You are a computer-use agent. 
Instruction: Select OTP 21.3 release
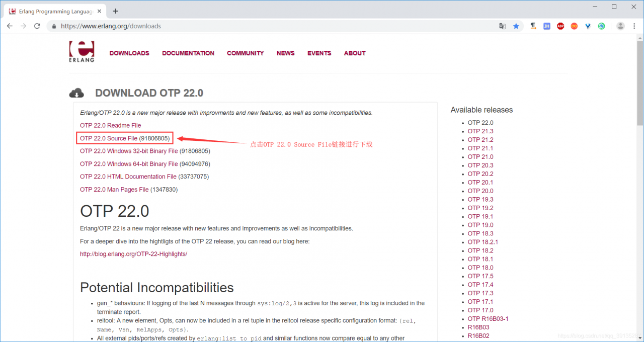click(x=480, y=131)
